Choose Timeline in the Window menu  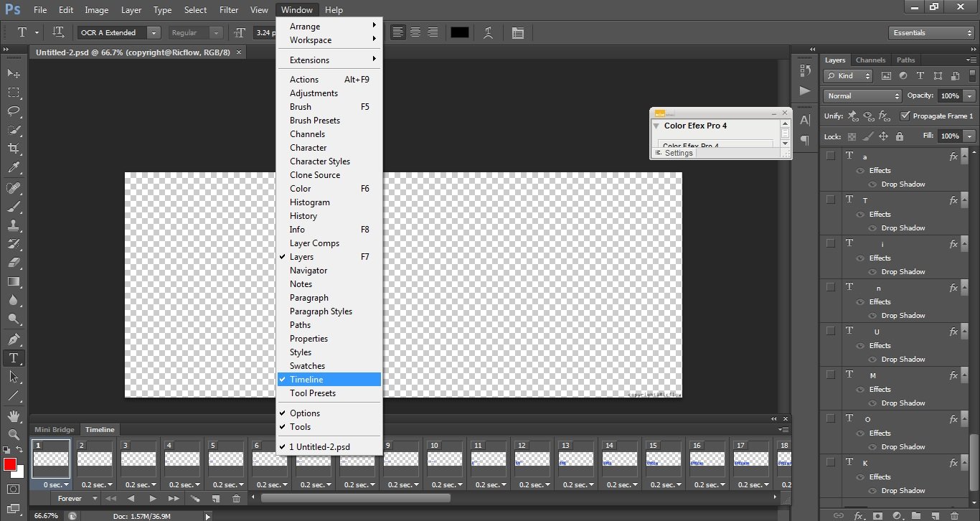tap(329, 380)
